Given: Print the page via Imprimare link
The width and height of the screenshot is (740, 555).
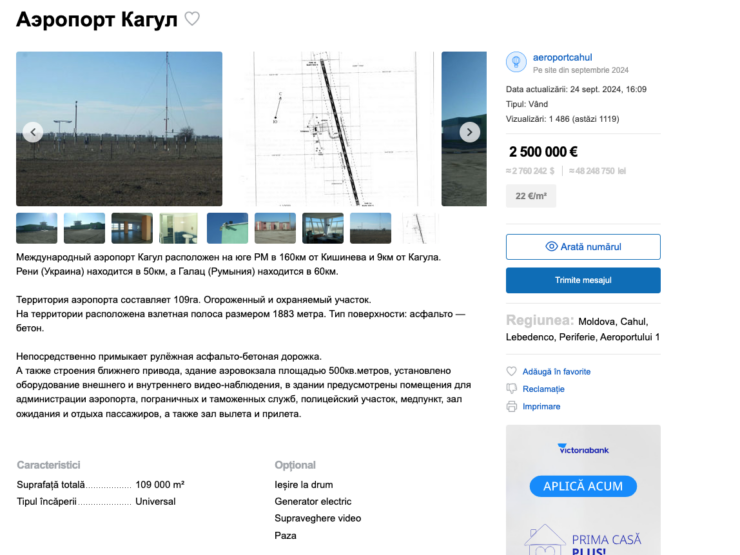Looking at the screenshot, I should point(541,406).
